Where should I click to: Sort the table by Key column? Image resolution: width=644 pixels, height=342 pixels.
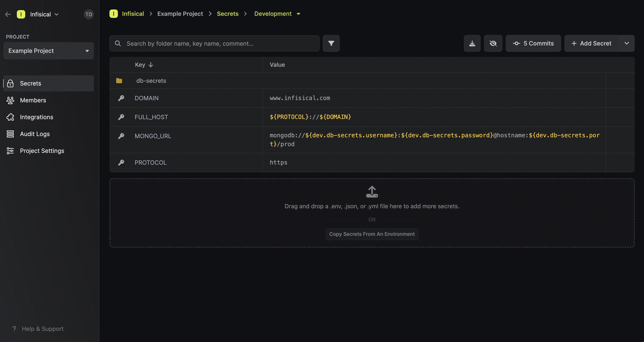144,65
